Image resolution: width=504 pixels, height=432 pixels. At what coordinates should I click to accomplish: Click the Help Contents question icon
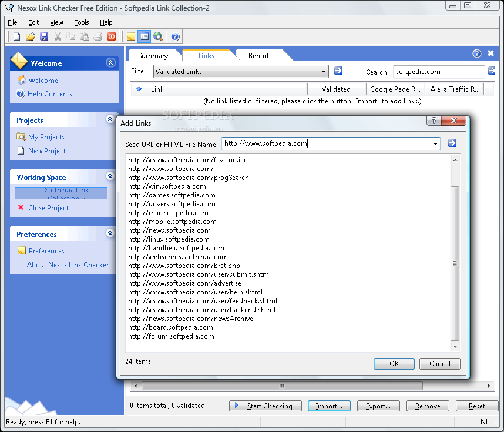[x=21, y=94]
